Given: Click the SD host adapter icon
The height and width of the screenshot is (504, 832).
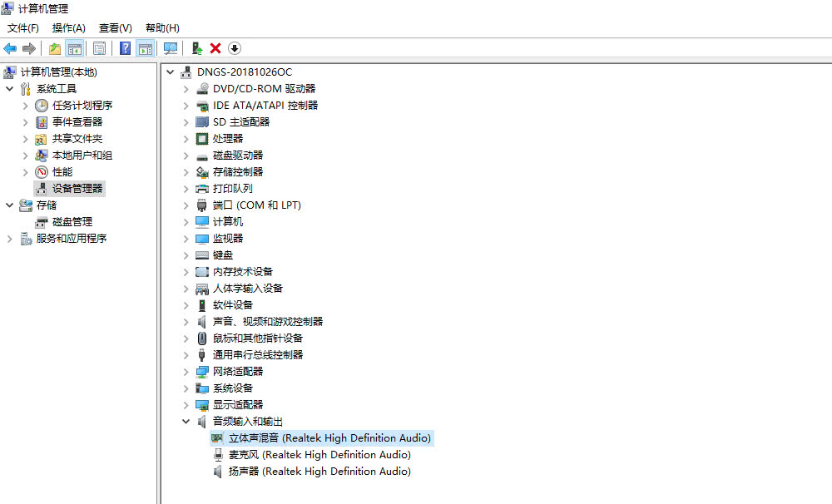Looking at the screenshot, I should coord(202,122).
